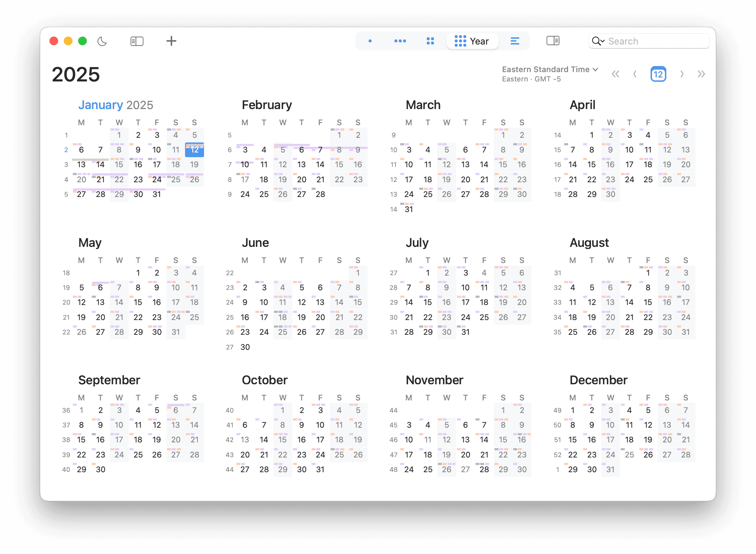Select March 31 date

click(x=409, y=209)
